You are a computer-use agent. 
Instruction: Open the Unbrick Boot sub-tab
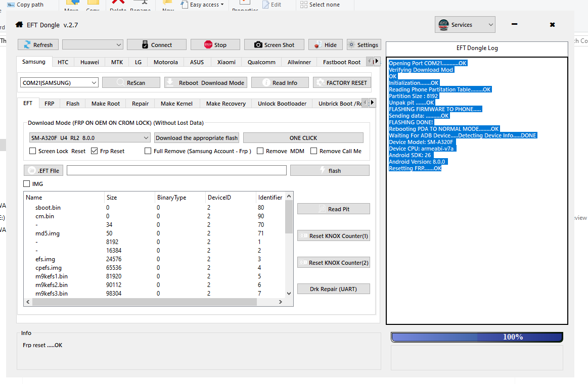337,104
